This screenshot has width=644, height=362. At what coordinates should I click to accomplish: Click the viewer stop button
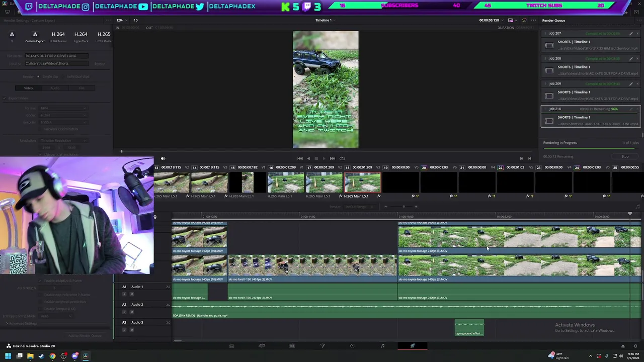(x=316, y=158)
